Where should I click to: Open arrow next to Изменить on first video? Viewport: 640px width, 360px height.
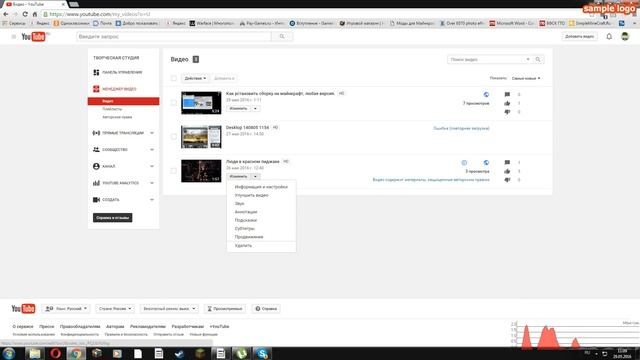point(255,109)
